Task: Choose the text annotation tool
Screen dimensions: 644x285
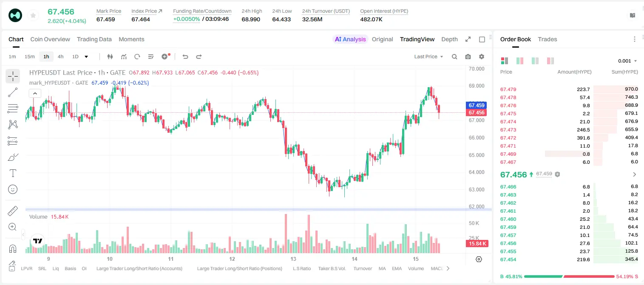Action: pyautogui.click(x=13, y=173)
